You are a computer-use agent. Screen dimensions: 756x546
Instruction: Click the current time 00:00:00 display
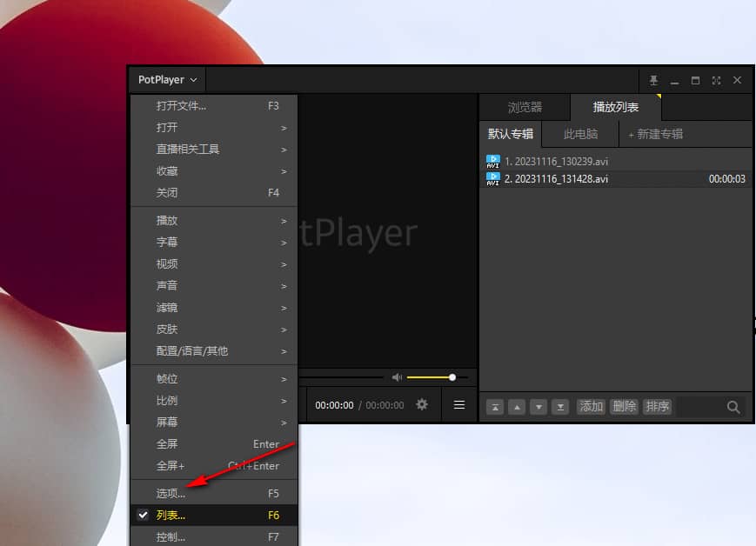click(334, 405)
